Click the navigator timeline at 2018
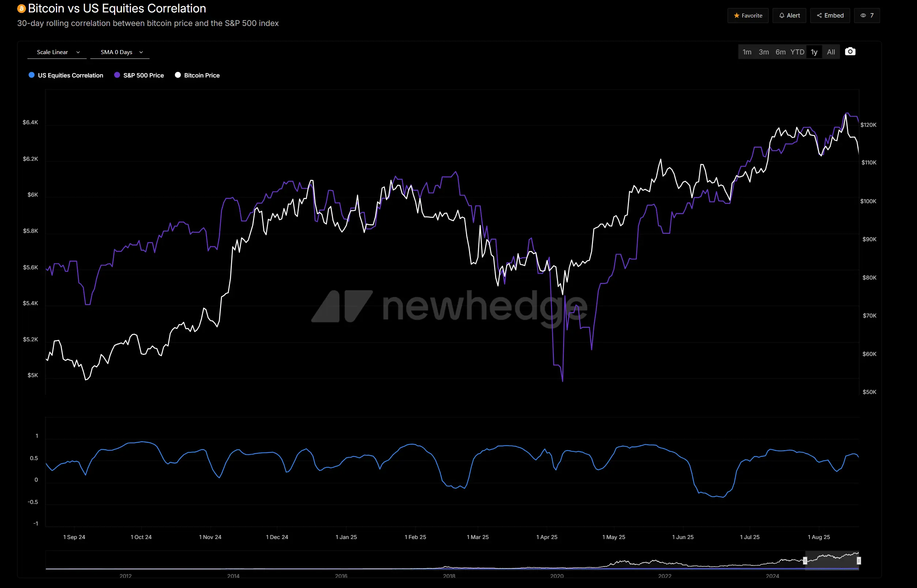Image resolution: width=917 pixels, height=588 pixels. [449, 576]
